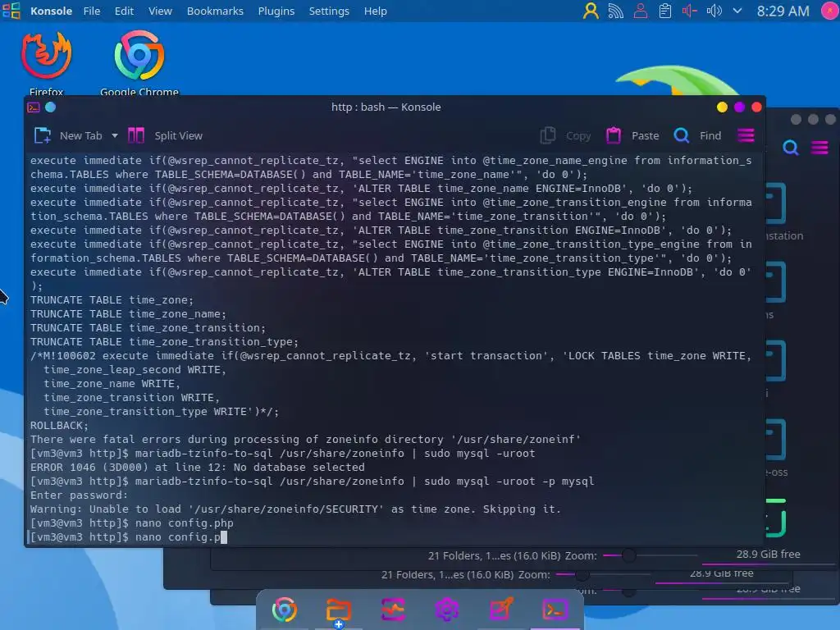
Task: Click the search icon in background file manager
Action: 791,148
